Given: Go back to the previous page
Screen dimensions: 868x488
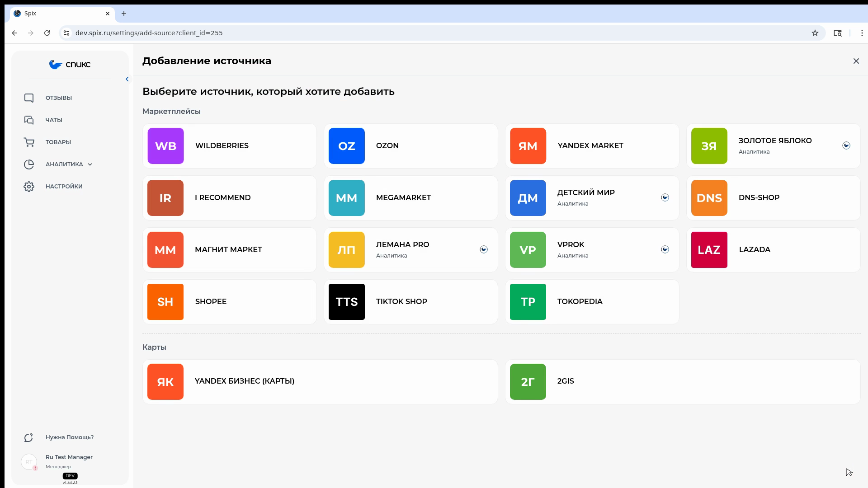Looking at the screenshot, I should [15, 33].
